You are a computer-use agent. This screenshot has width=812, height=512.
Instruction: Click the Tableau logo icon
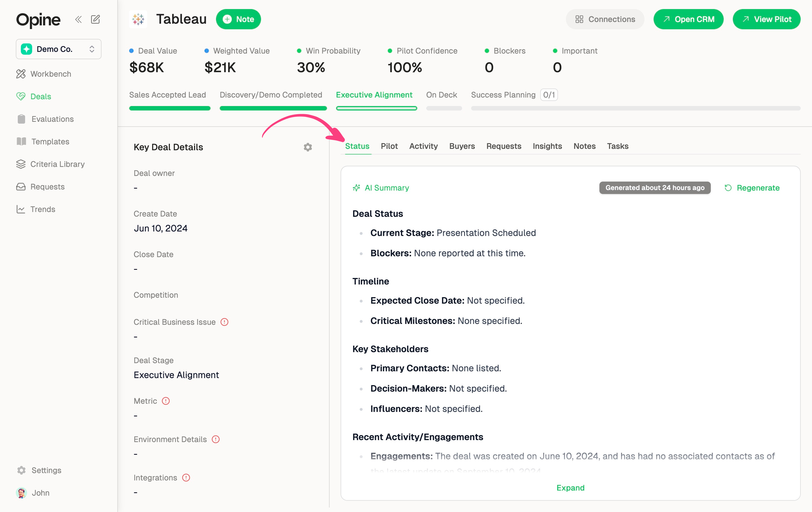coord(138,19)
